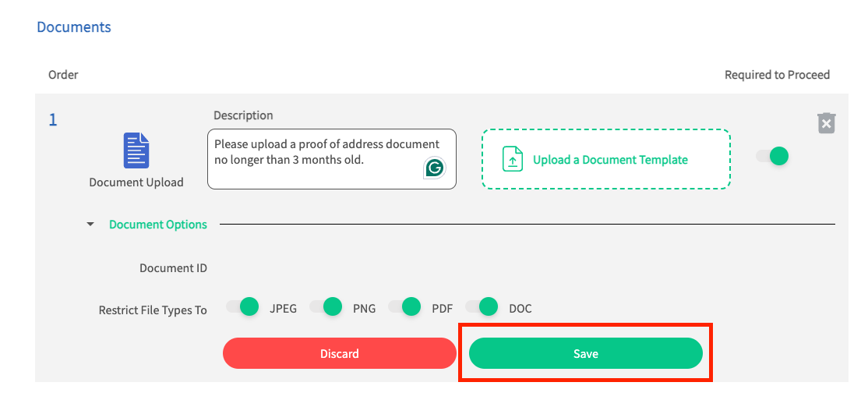Image resolution: width=868 pixels, height=407 pixels.
Task: Turn off the PDF file type toggle
Action: point(404,306)
